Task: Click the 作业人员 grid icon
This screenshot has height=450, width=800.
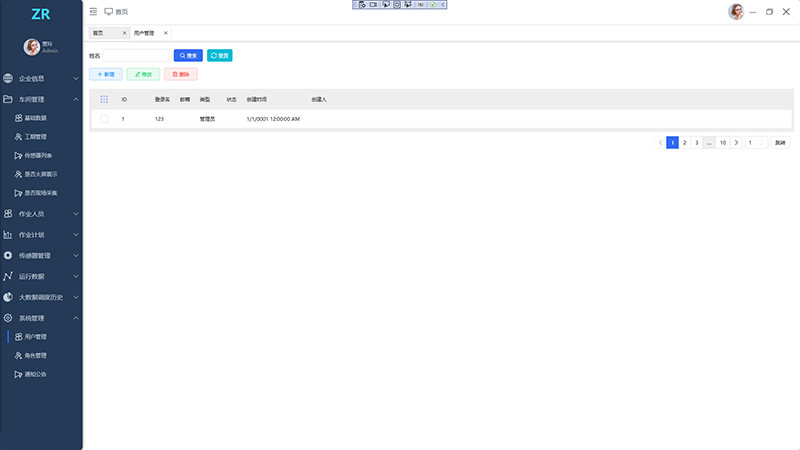Action: [8, 214]
